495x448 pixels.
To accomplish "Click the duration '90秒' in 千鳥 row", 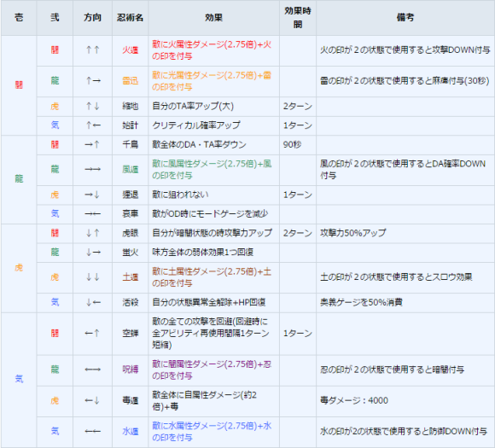I will point(292,144).
